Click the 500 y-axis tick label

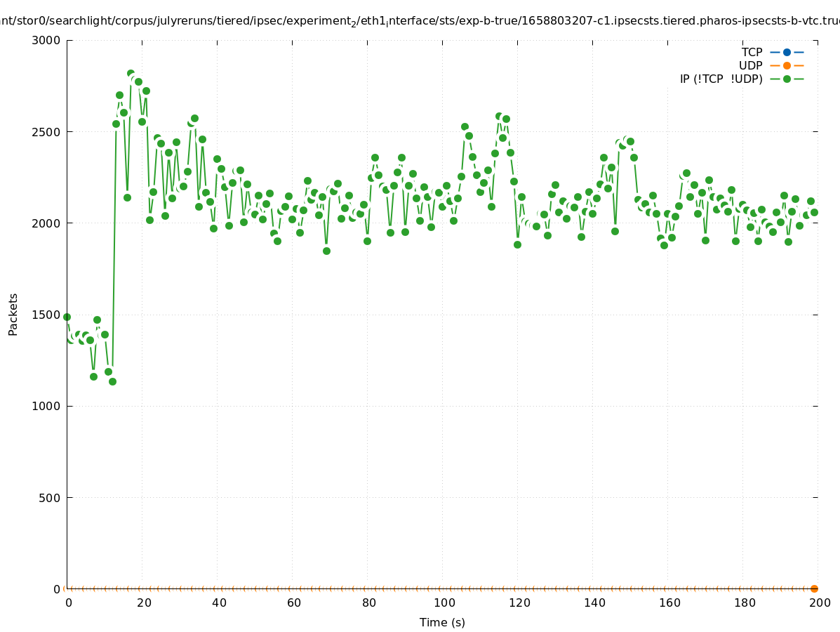(49, 497)
